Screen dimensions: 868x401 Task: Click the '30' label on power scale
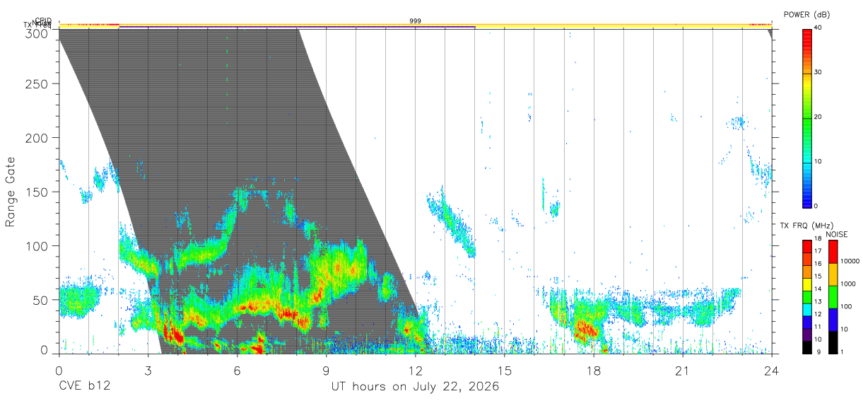pyautogui.click(x=819, y=73)
